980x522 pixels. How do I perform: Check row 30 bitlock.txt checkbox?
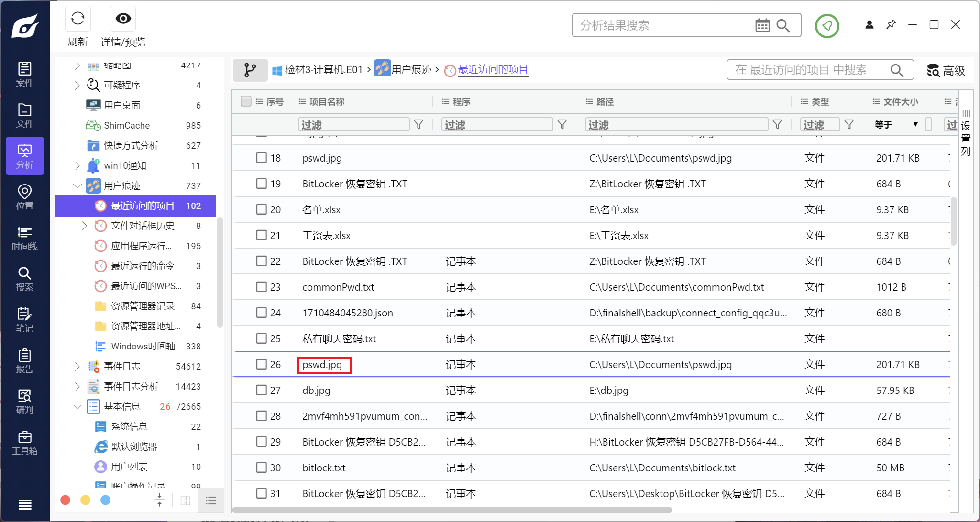click(x=261, y=468)
